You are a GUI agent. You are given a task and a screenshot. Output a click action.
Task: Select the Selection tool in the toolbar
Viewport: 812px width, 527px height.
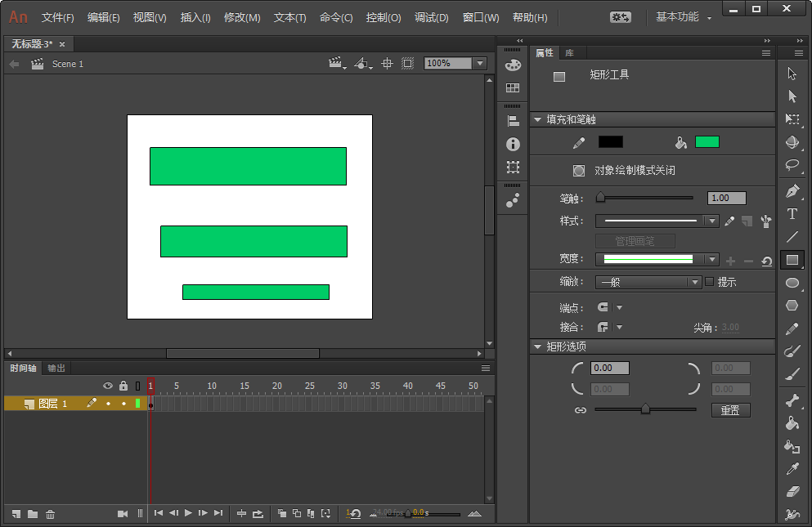[793, 73]
